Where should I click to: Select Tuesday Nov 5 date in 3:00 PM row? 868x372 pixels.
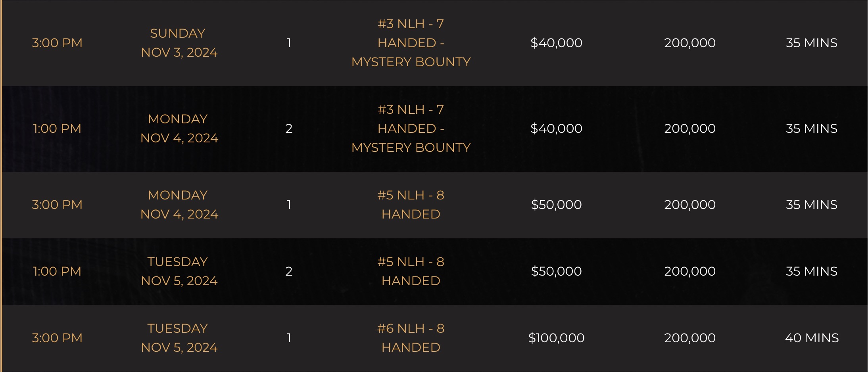pos(179,338)
